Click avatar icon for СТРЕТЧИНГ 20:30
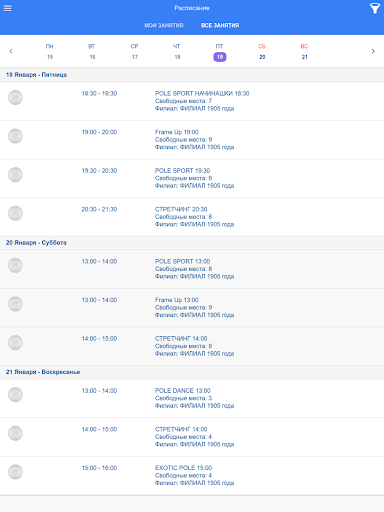This screenshot has width=384, height=512. coord(15,213)
